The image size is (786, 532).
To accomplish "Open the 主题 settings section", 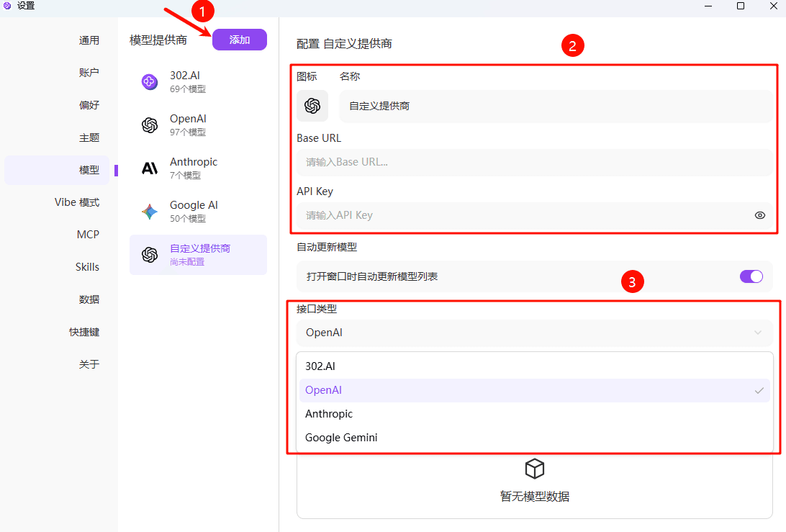I will coord(89,137).
